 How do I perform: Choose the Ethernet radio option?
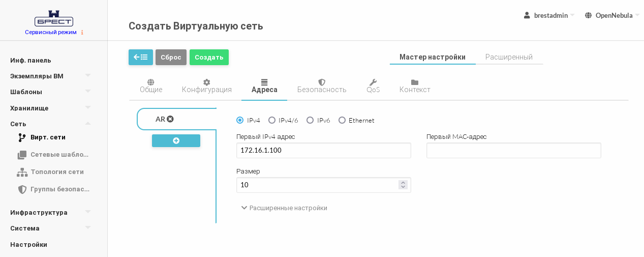pyautogui.click(x=342, y=120)
